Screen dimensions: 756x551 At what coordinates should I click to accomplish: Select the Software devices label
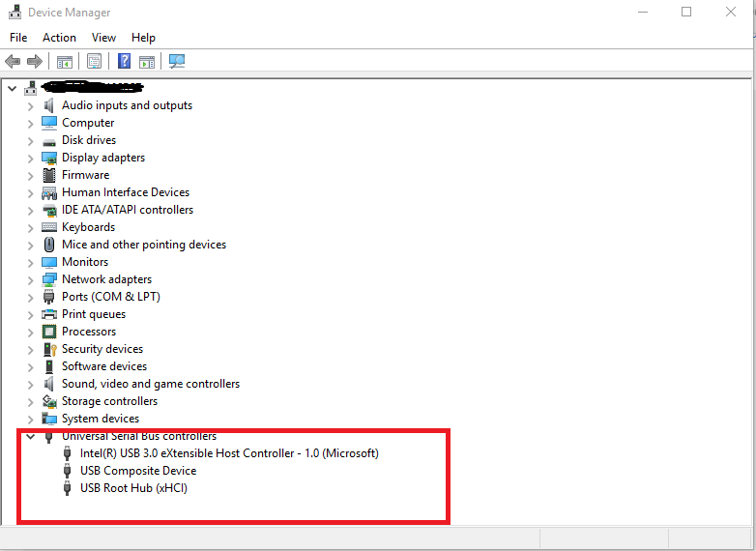click(x=104, y=366)
